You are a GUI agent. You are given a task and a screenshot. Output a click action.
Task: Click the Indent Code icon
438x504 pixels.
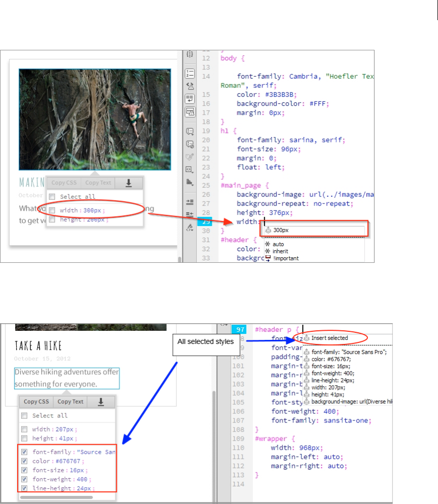click(x=190, y=202)
